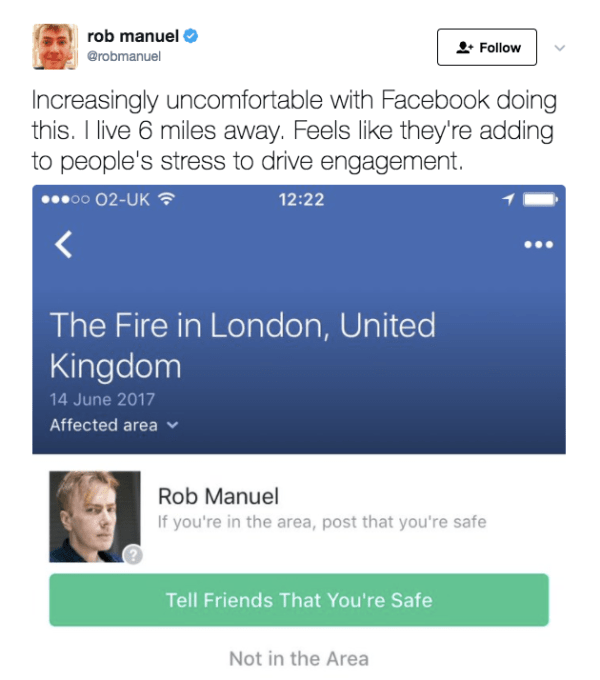The height and width of the screenshot is (680, 600).
Task: Open Rob Manuel's Facebook profile photo
Action: pos(93,515)
